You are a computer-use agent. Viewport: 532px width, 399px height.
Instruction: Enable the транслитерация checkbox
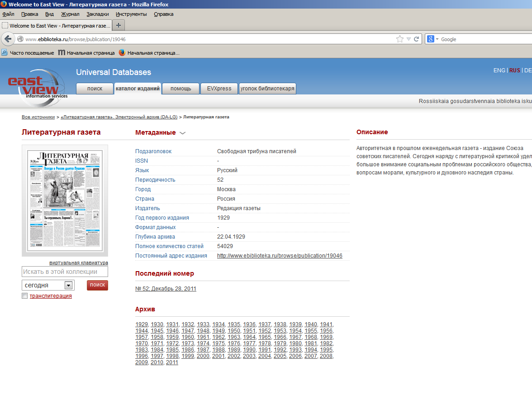25,296
